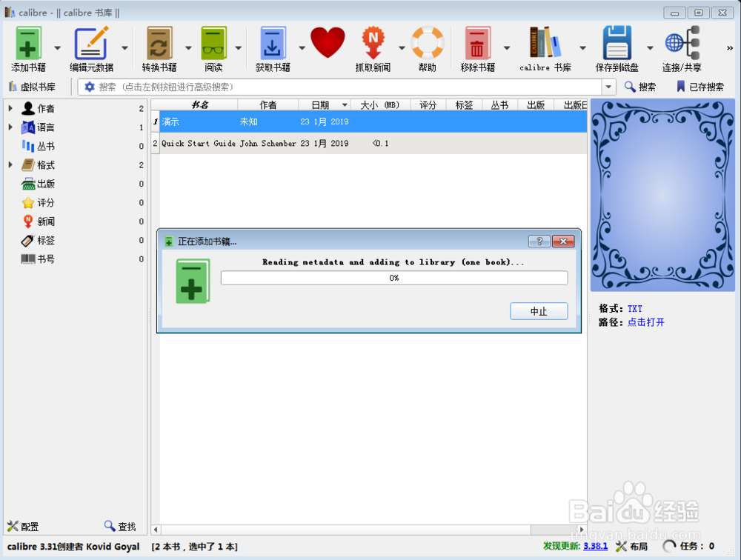Image resolution: width=741 pixels, height=560 pixels.
Task: Click the Search (搜索) magnifier button
Action: (640, 87)
